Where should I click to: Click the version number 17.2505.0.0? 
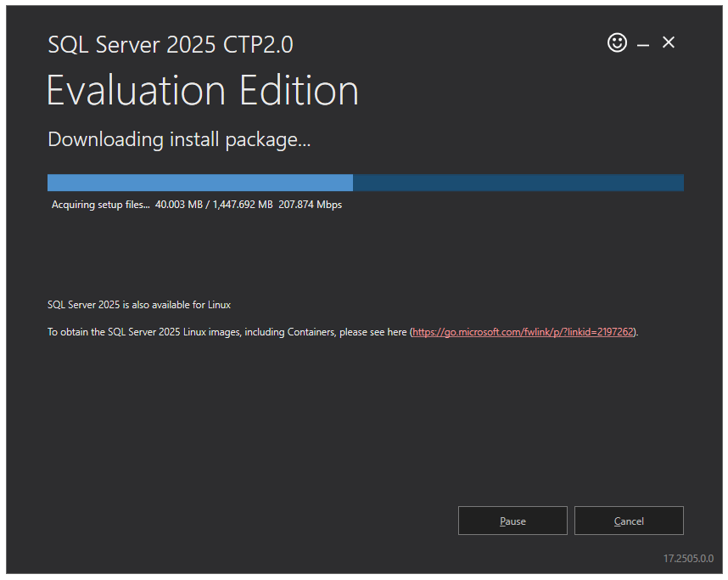(x=689, y=558)
